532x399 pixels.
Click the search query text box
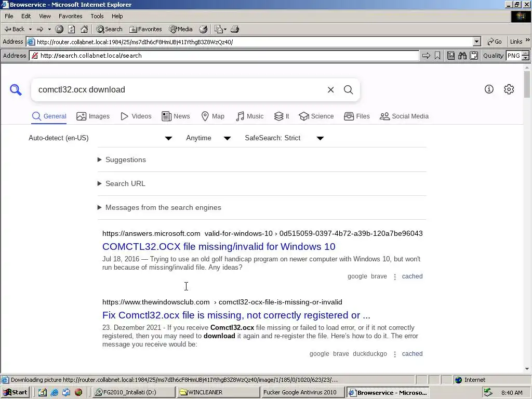pos(180,89)
